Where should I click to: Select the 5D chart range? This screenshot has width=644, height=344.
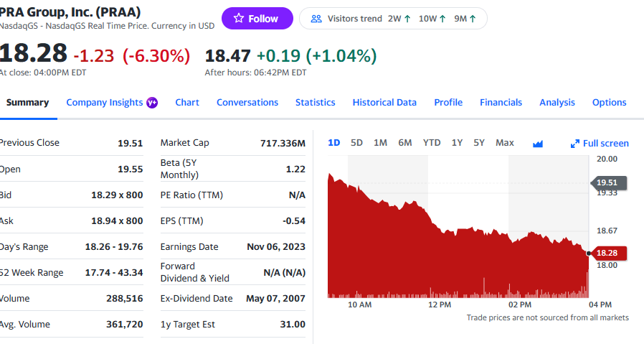tap(356, 143)
